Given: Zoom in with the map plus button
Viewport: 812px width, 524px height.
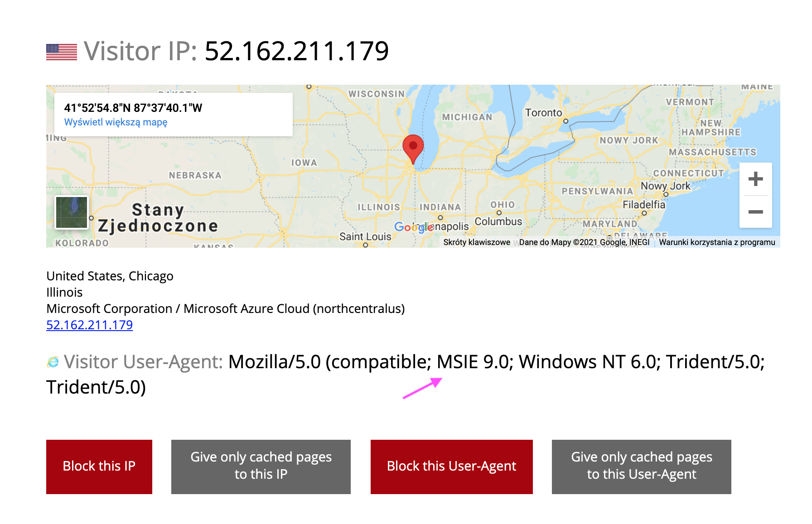Looking at the screenshot, I should click(x=755, y=179).
